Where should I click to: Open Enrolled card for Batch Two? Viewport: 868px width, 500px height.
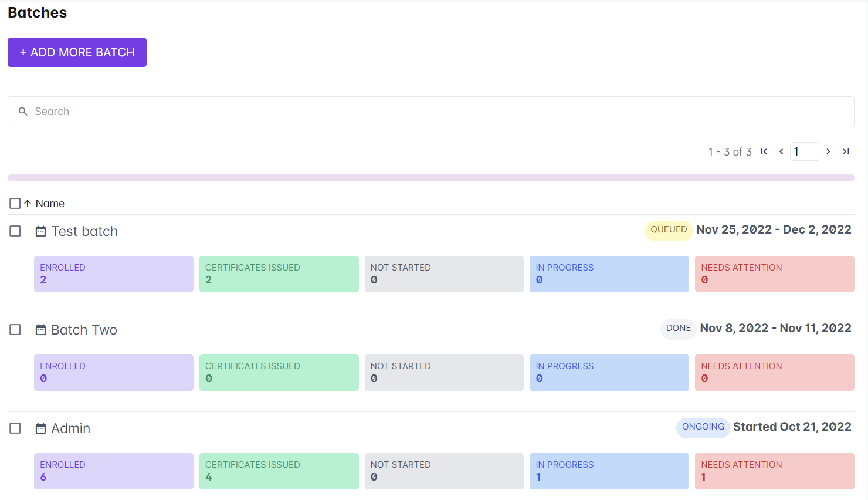pyautogui.click(x=114, y=373)
